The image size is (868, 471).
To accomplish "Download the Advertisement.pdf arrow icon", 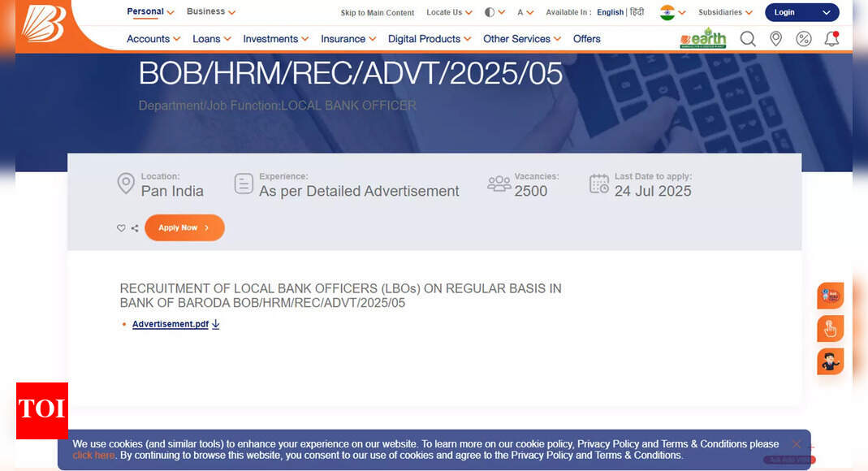I will tap(216, 324).
